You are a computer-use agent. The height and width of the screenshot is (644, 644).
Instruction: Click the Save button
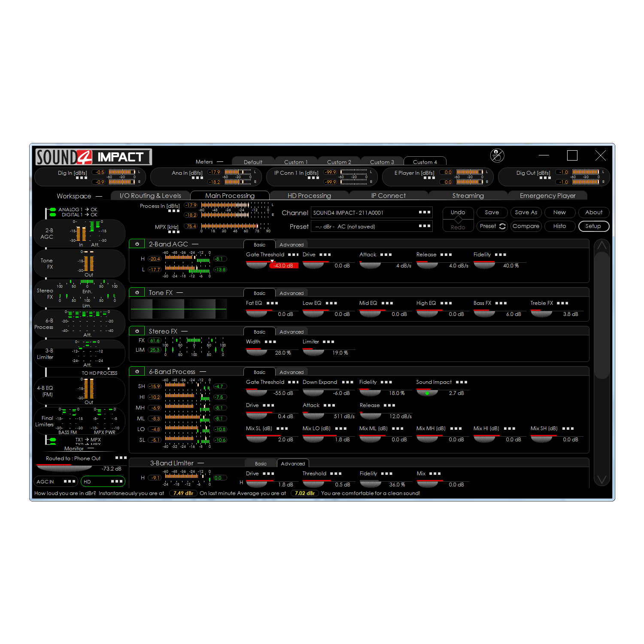(492, 213)
